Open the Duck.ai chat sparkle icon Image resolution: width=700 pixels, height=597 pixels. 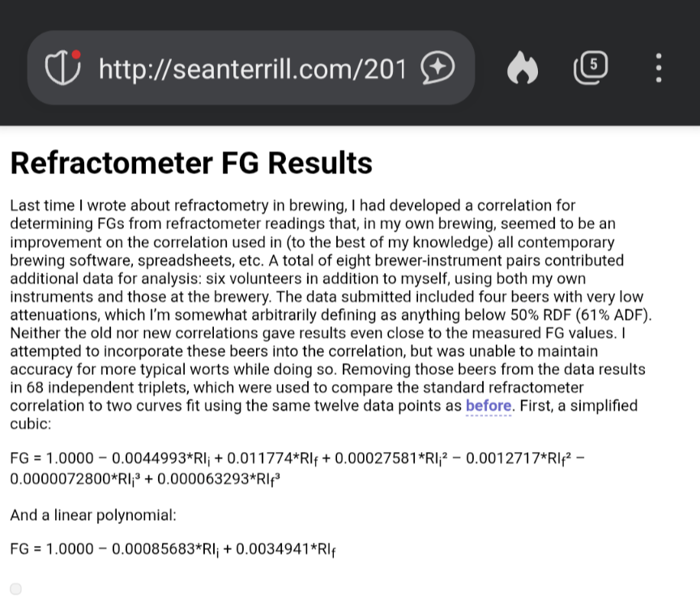point(437,68)
